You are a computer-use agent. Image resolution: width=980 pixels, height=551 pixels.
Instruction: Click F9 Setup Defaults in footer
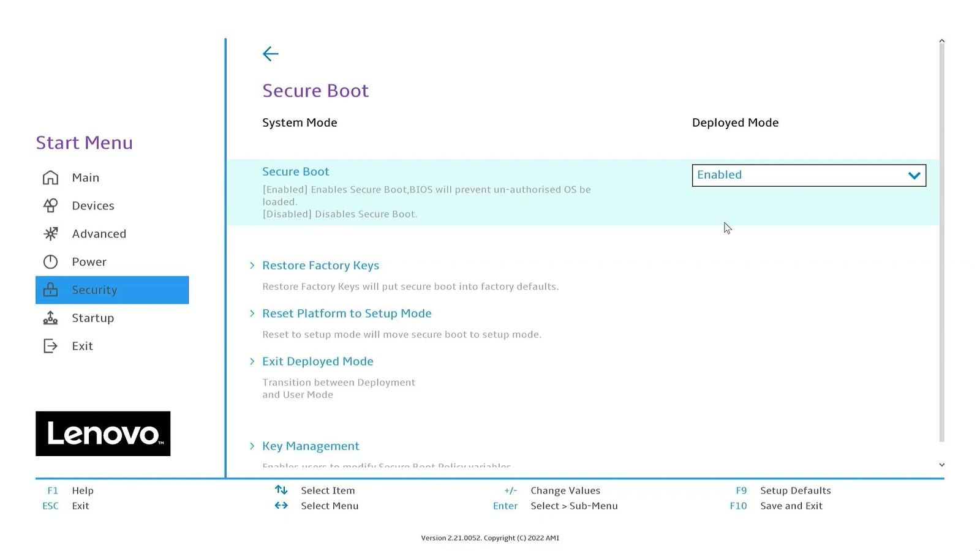783,490
